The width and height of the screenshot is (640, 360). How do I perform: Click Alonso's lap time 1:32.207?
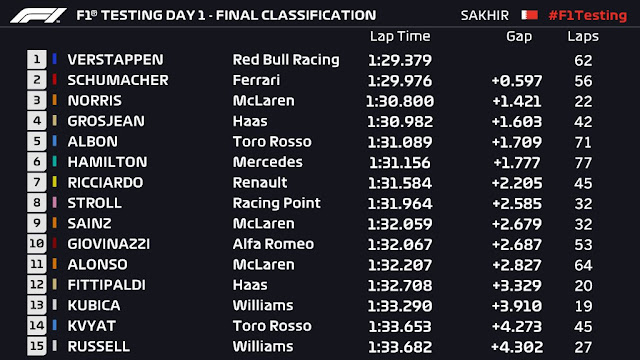(x=400, y=265)
